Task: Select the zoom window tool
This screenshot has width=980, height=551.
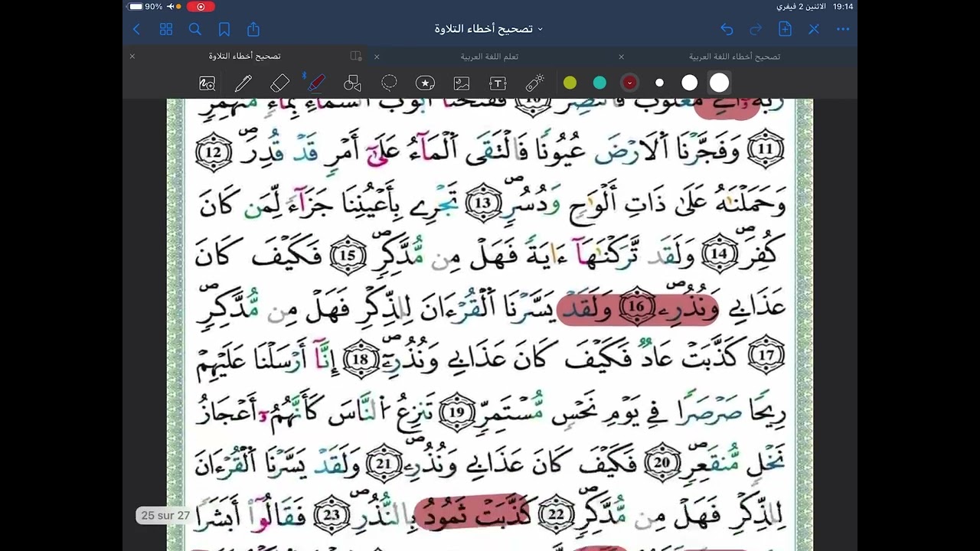Action: coord(207,83)
